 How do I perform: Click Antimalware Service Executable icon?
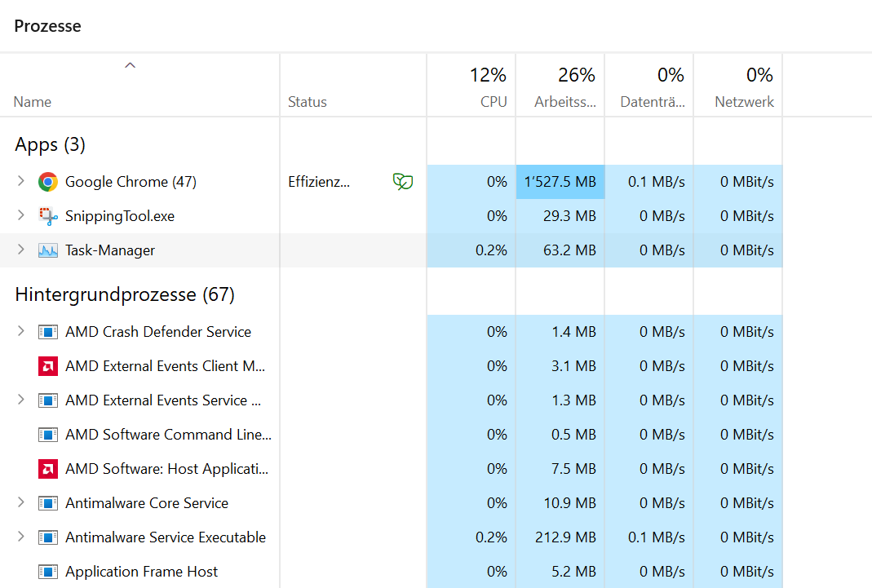pos(48,537)
